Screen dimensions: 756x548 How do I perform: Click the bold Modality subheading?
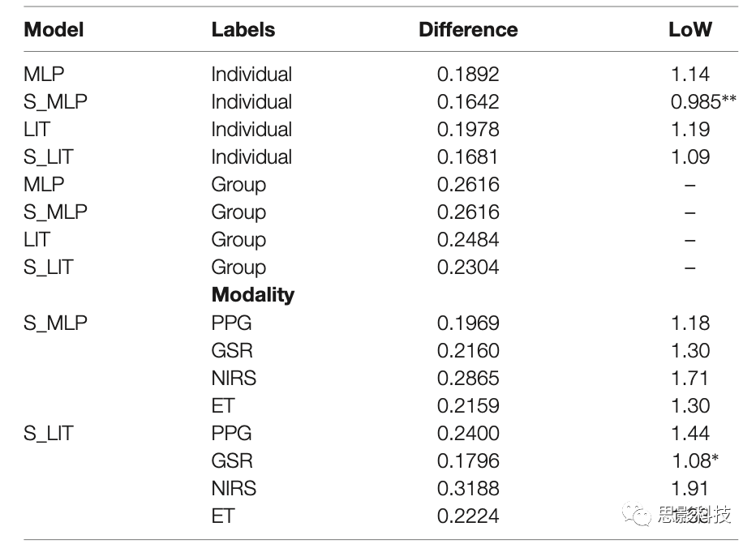252,295
